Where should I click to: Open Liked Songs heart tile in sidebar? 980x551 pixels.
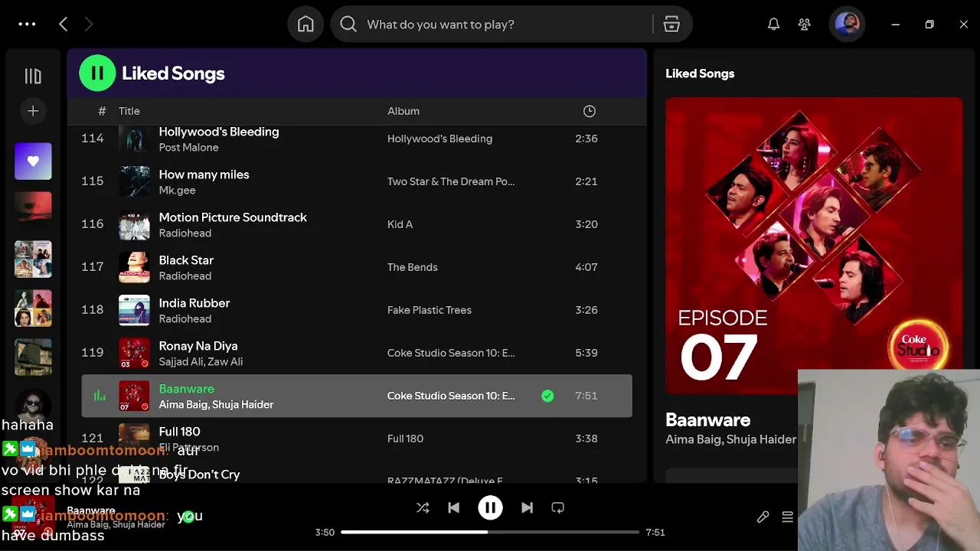[x=33, y=161]
